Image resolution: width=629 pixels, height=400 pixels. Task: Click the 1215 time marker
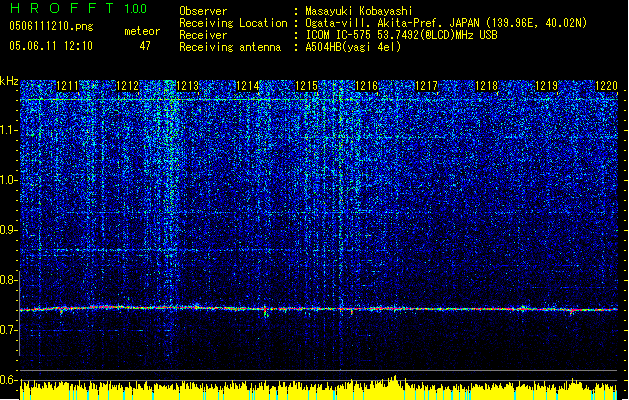tap(306, 86)
